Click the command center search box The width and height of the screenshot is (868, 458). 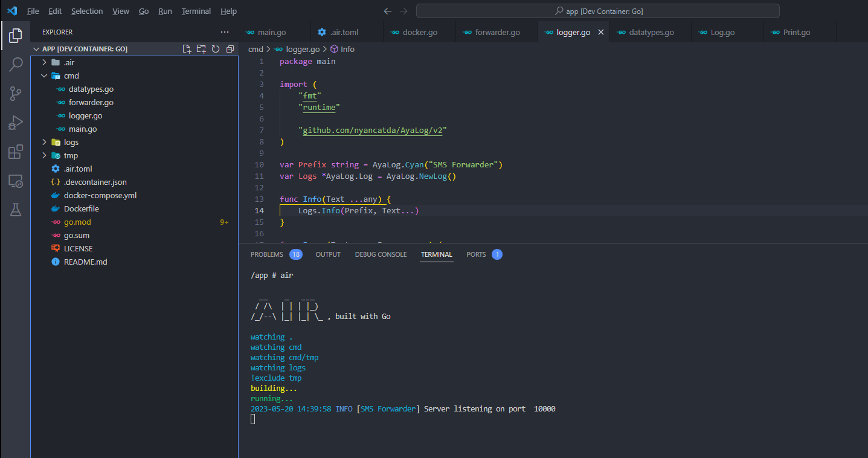597,11
